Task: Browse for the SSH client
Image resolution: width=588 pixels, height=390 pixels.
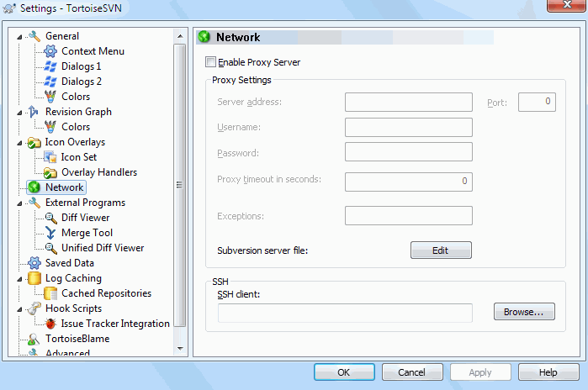Action: pos(524,312)
